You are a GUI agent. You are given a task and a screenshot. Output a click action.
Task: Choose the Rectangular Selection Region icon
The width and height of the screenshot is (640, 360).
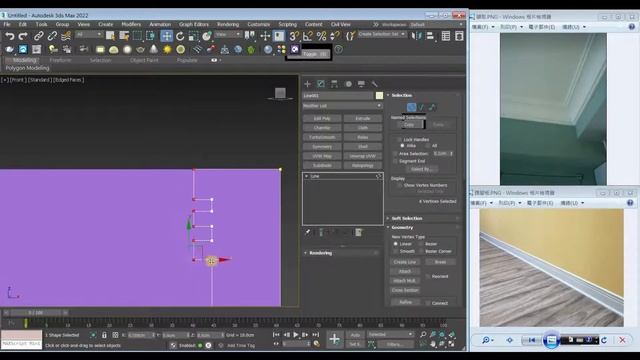(x=137, y=36)
